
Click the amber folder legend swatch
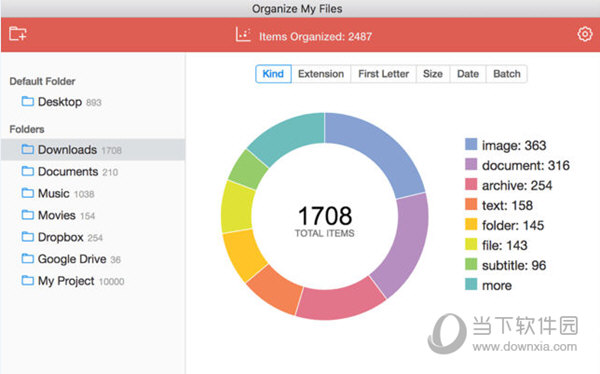coord(471,224)
